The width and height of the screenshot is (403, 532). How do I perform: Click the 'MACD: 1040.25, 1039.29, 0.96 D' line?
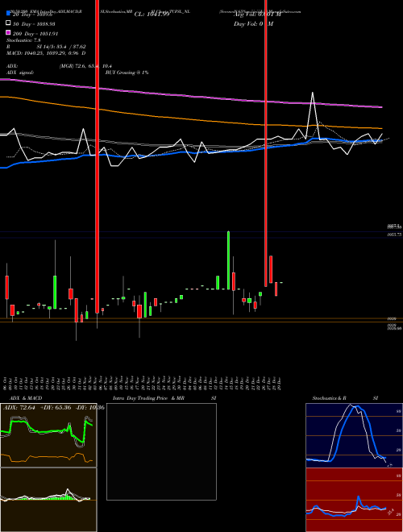(x=46, y=53)
